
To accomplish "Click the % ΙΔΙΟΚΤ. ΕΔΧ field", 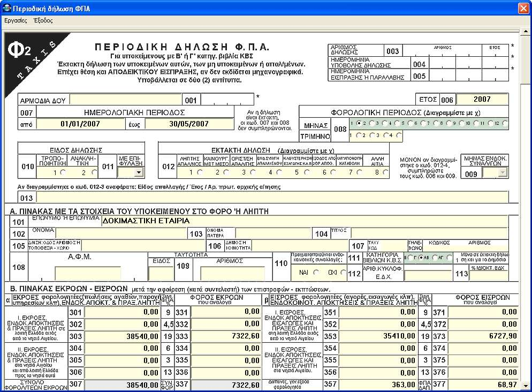I will [x=488, y=275].
